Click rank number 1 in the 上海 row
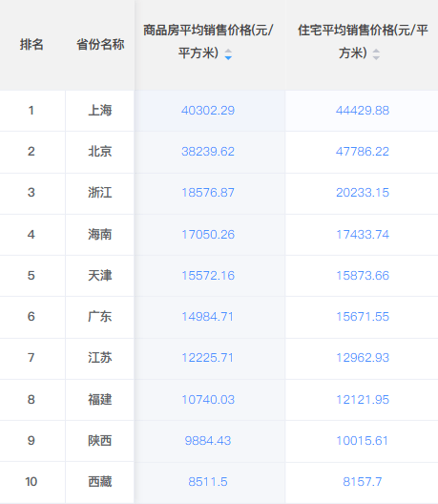The image size is (438, 504). 31,111
